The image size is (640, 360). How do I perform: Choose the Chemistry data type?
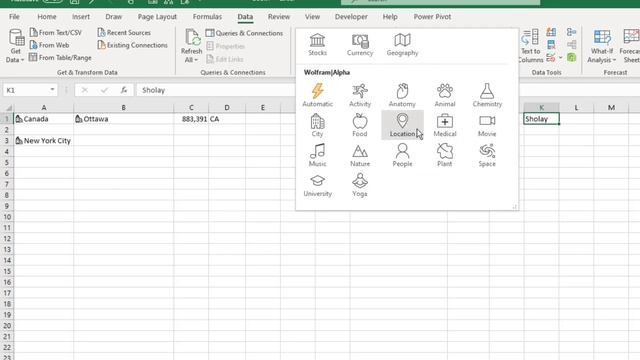tap(487, 95)
